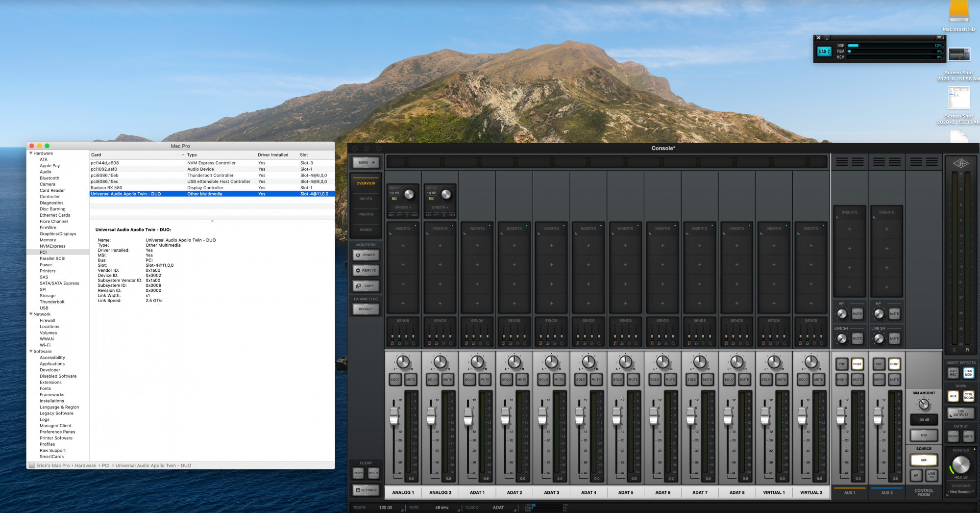Open UAD meter window menu icon

(x=940, y=38)
